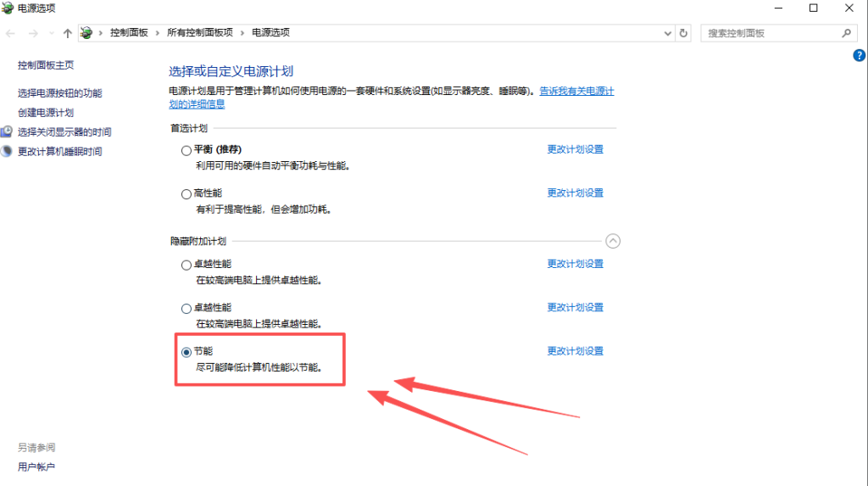
Task: Open the address bar history dropdown
Action: (668, 33)
